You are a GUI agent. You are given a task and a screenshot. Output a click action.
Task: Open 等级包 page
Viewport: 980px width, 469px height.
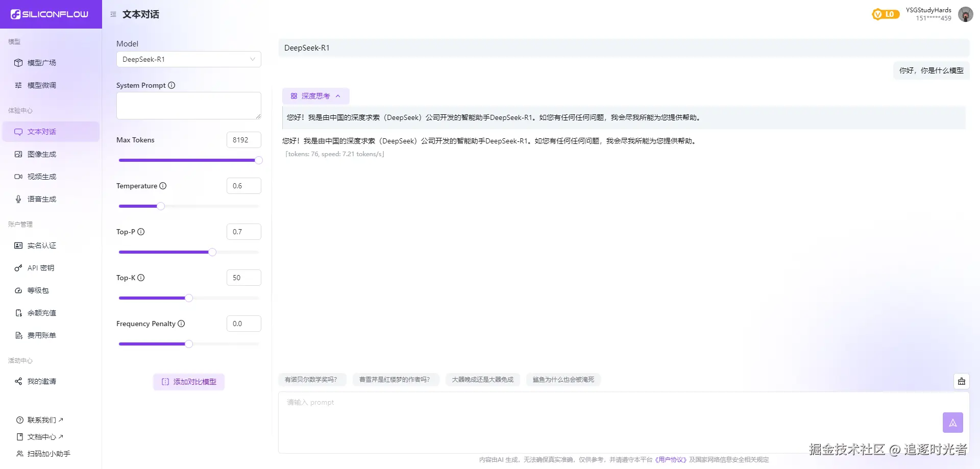(x=51, y=290)
